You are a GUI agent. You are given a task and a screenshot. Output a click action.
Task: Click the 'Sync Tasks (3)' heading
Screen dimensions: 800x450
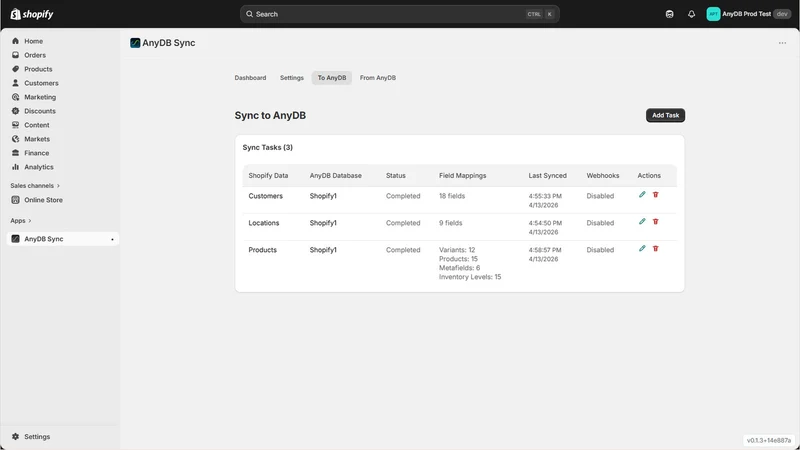coord(267,147)
